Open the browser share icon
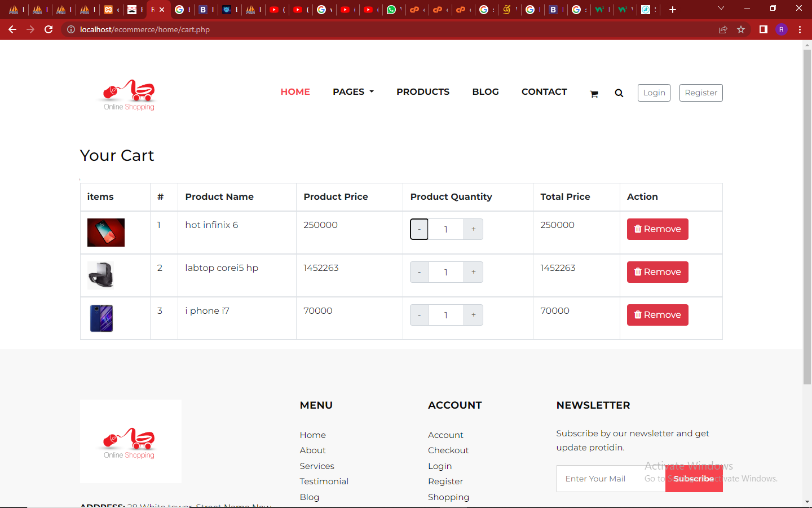The height and width of the screenshot is (508, 812). pyautogui.click(x=722, y=29)
